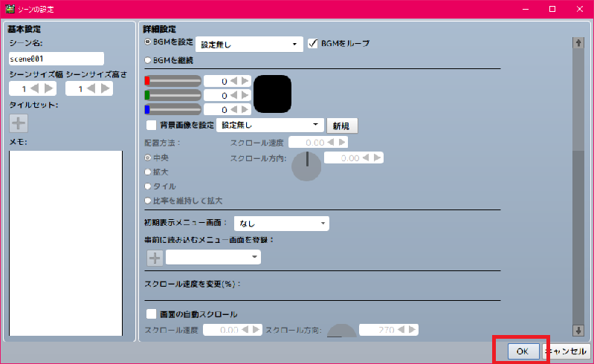Decrease auto-scroll スクロール速度 with left arrow

click(245, 330)
